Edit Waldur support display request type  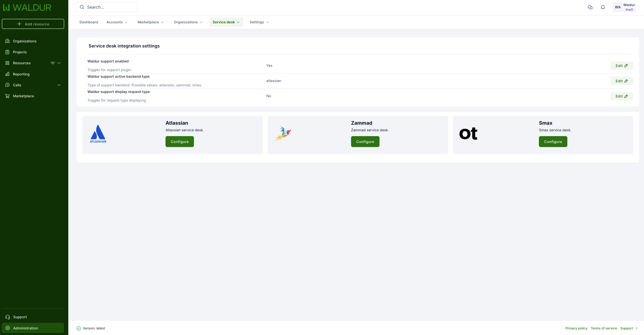tap(621, 96)
